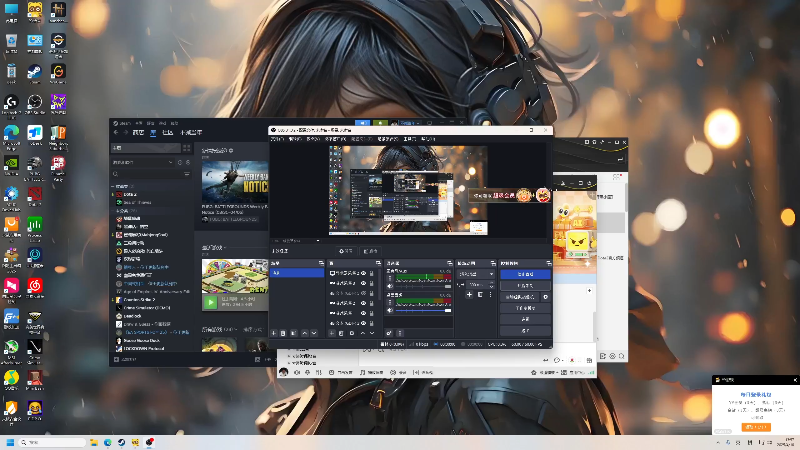Open Studio Mode in OBS Controls

coord(526,308)
